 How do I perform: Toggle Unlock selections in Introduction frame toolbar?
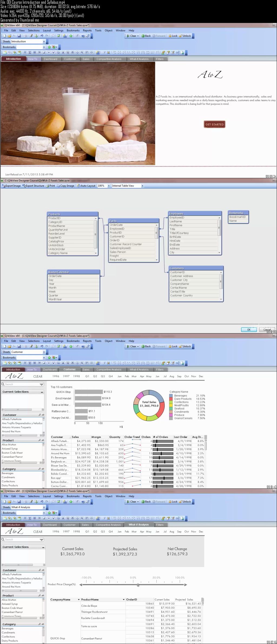coord(185,36)
